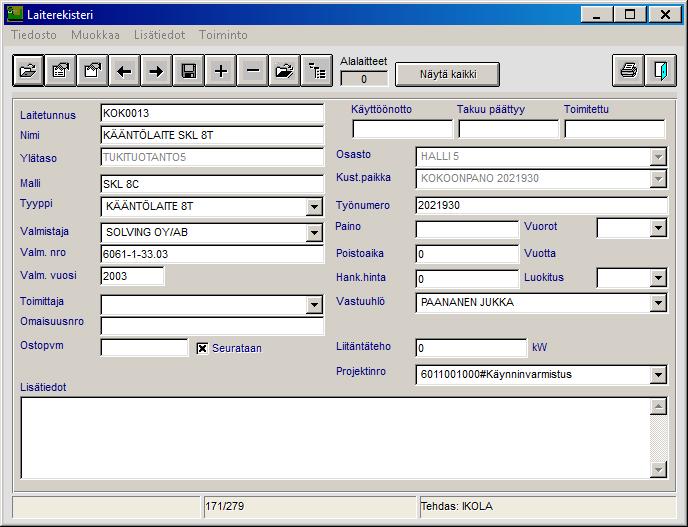Show the device tree hierarchy icon

(317, 71)
